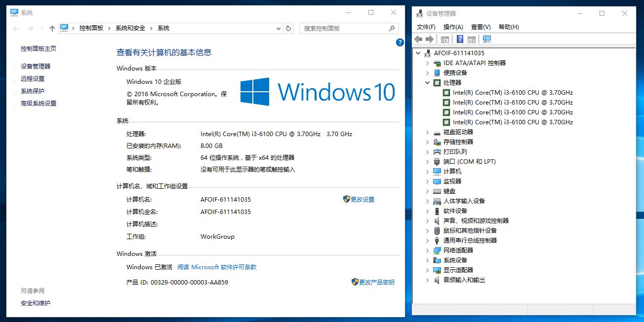Screen dimensions: 644x322
Task: Expand the 计算机 node in device tree
Action: (x=428, y=171)
